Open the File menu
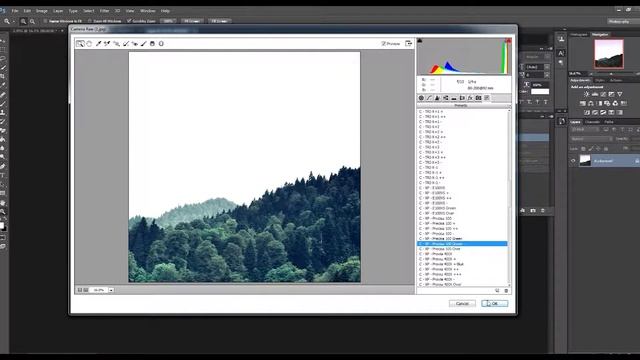640x360 pixels. click(15, 11)
